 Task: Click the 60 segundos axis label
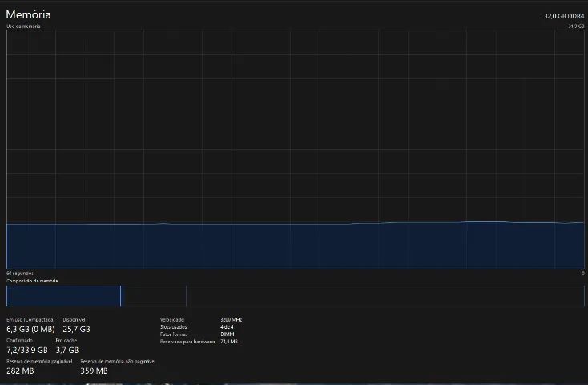(x=20, y=273)
